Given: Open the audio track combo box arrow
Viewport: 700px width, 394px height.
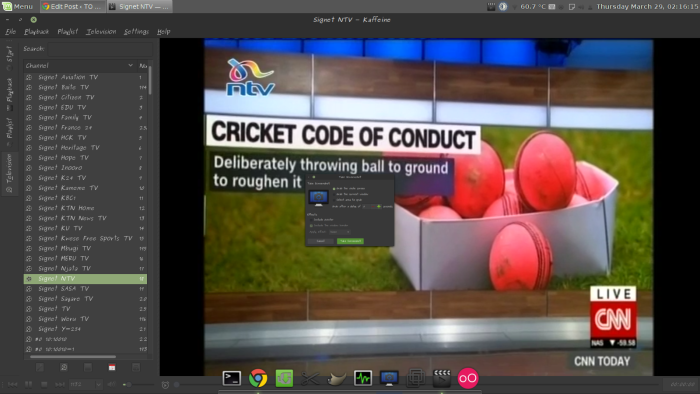Looking at the screenshot, I should pos(99,384).
